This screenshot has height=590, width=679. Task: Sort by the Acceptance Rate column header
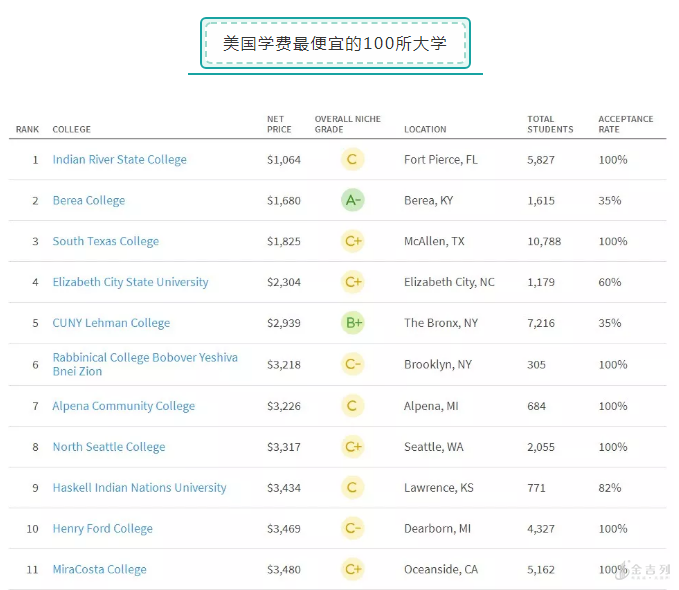click(x=625, y=124)
